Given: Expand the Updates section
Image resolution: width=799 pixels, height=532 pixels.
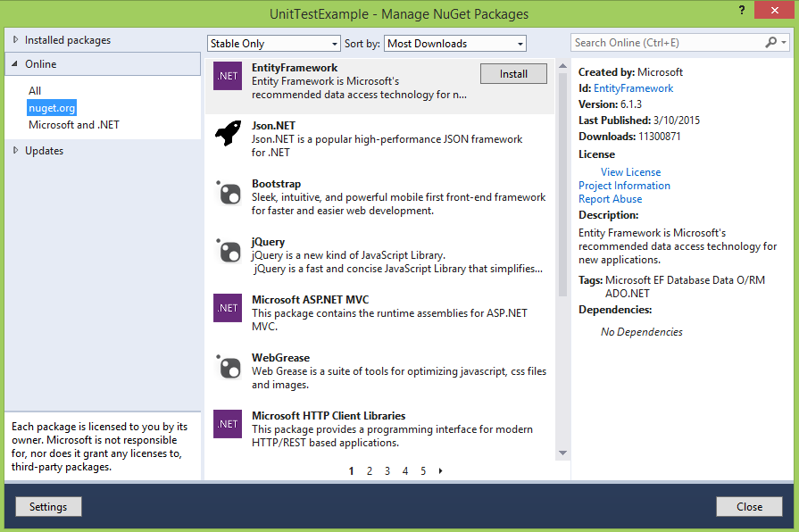Looking at the screenshot, I should coord(15,150).
